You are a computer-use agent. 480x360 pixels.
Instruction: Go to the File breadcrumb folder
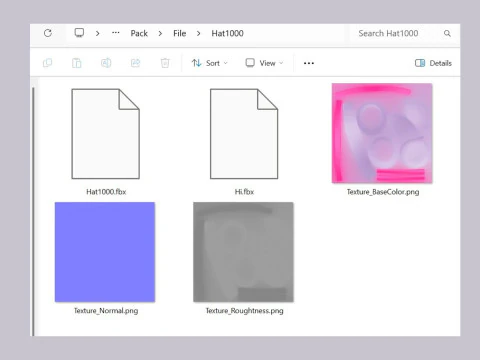point(179,33)
